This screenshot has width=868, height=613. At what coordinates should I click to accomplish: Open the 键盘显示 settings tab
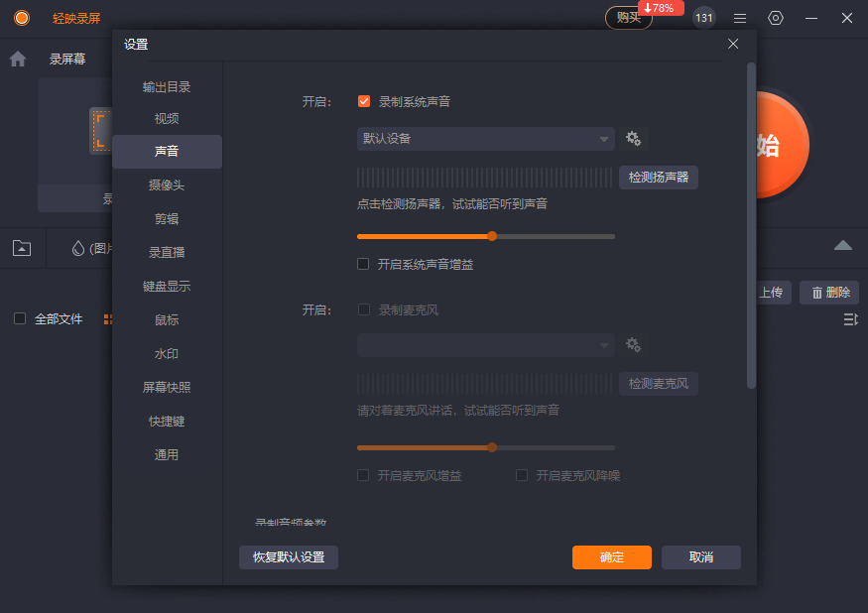pos(167,287)
